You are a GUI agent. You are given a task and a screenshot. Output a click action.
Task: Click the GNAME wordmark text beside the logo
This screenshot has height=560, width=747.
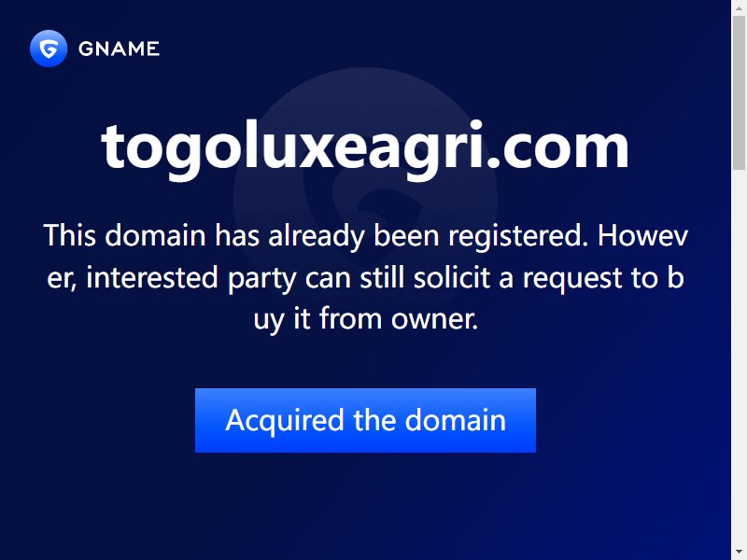click(119, 49)
